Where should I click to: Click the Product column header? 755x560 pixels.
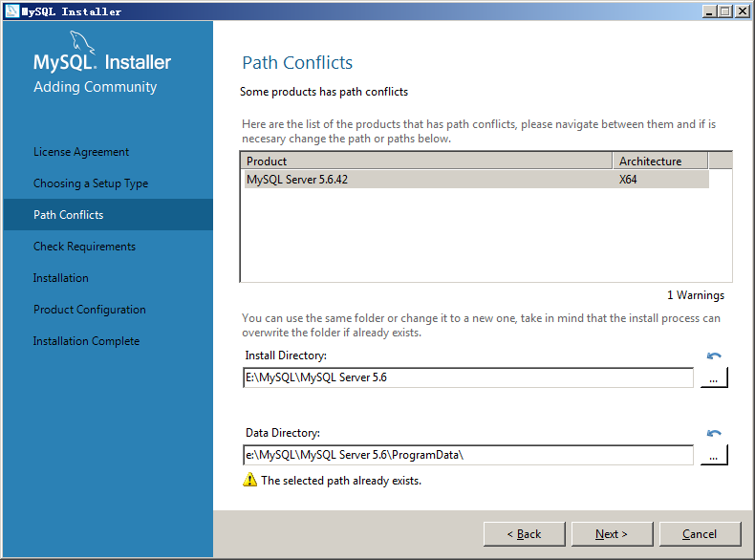425,161
